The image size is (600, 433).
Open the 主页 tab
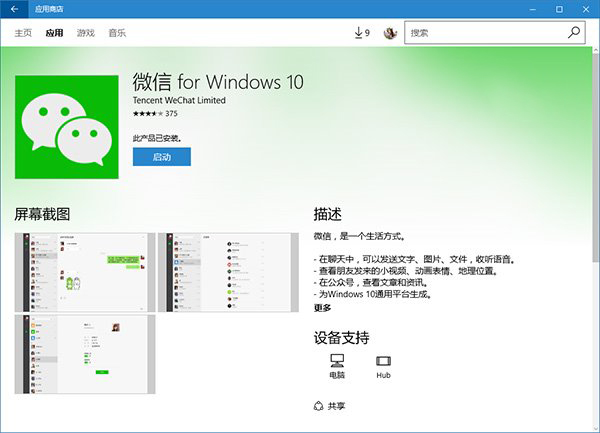(23, 33)
